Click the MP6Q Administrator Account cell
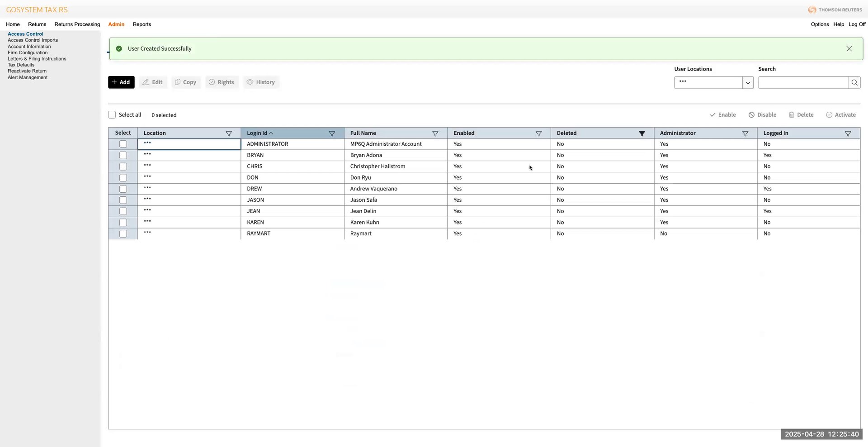This screenshot has height=447, width=868. click(396, 144)
